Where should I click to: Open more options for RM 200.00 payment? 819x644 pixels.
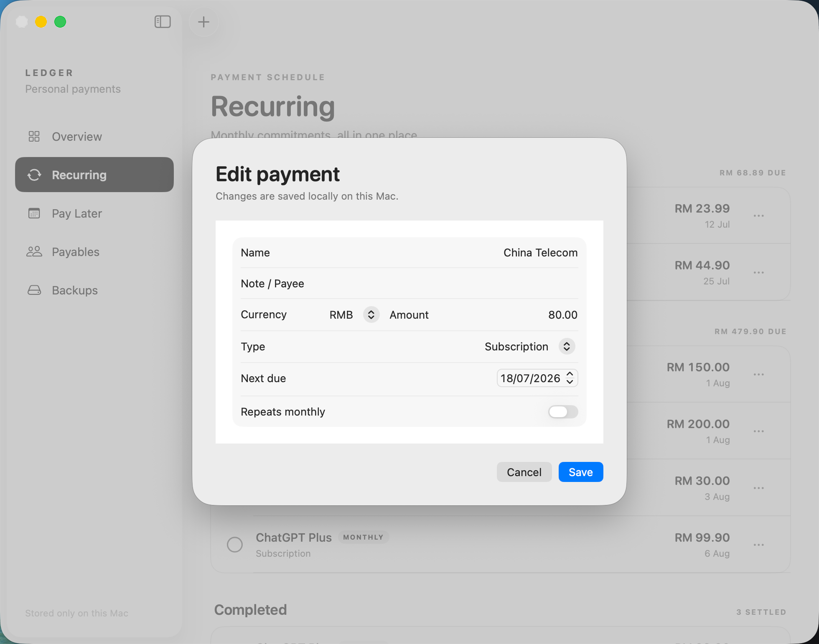coord(759,431)
